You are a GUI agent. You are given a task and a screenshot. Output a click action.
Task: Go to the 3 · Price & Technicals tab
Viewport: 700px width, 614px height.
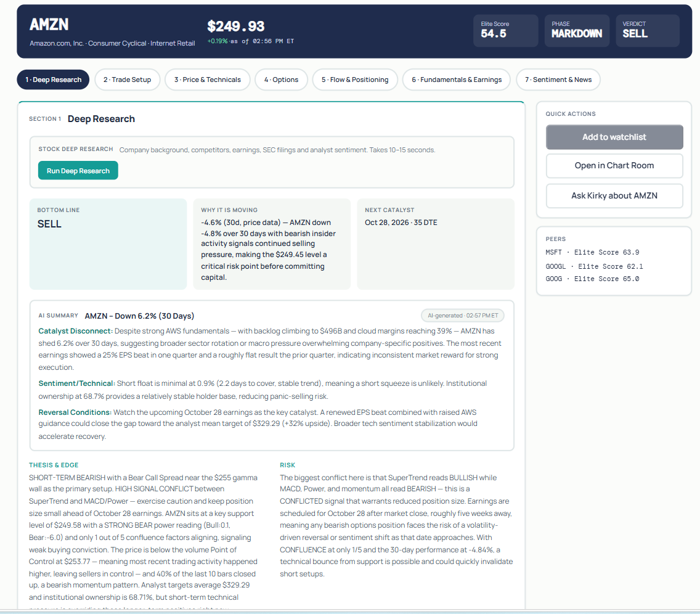click(207, 80)
